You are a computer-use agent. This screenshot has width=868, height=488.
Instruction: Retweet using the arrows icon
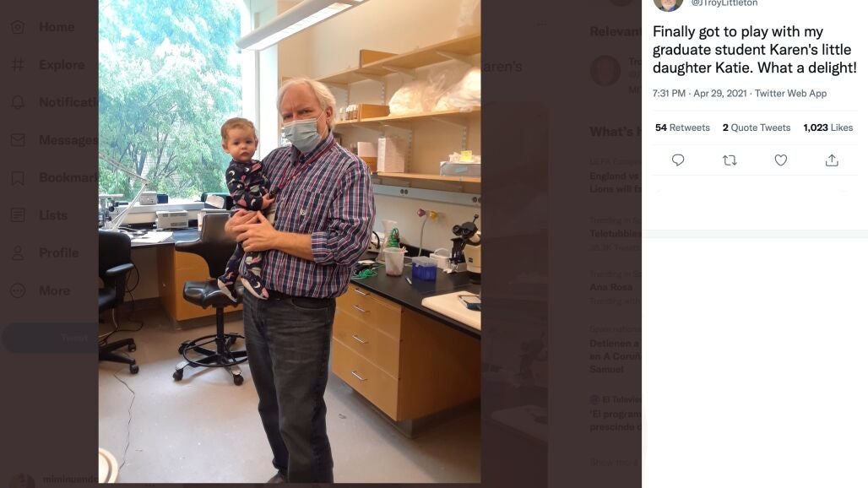(730, 160)
